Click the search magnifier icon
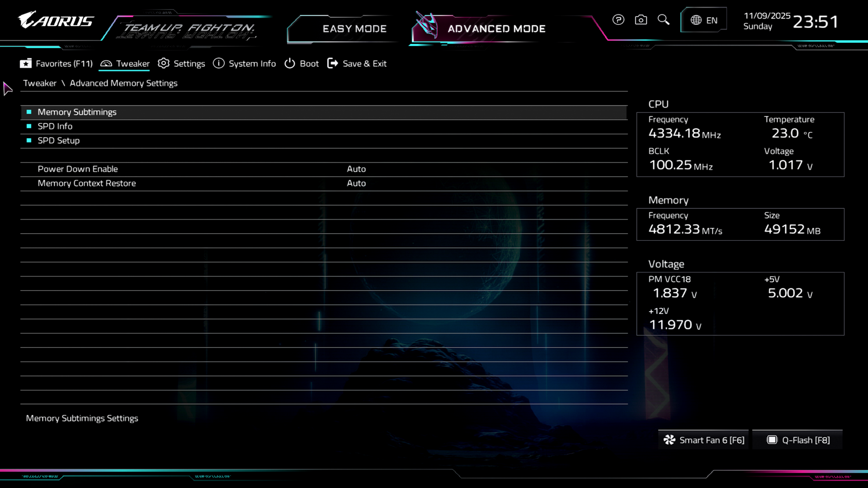 tap(663, 20)
